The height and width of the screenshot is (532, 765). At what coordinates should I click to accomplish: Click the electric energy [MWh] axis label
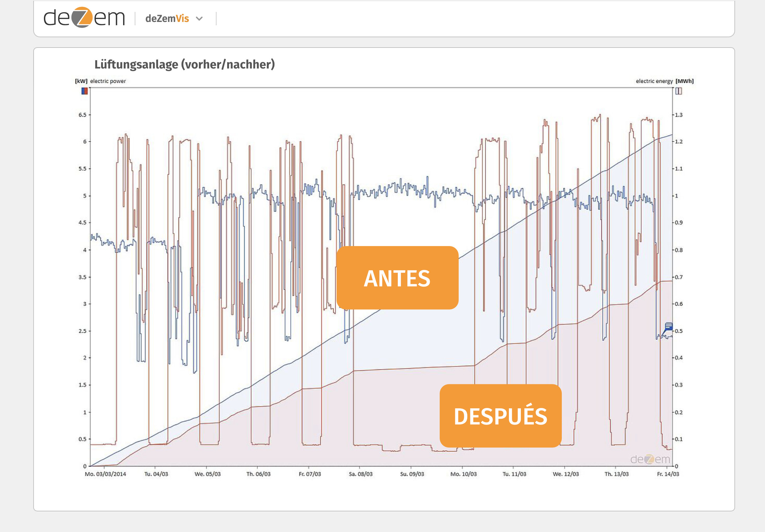[x=664, y=81]
